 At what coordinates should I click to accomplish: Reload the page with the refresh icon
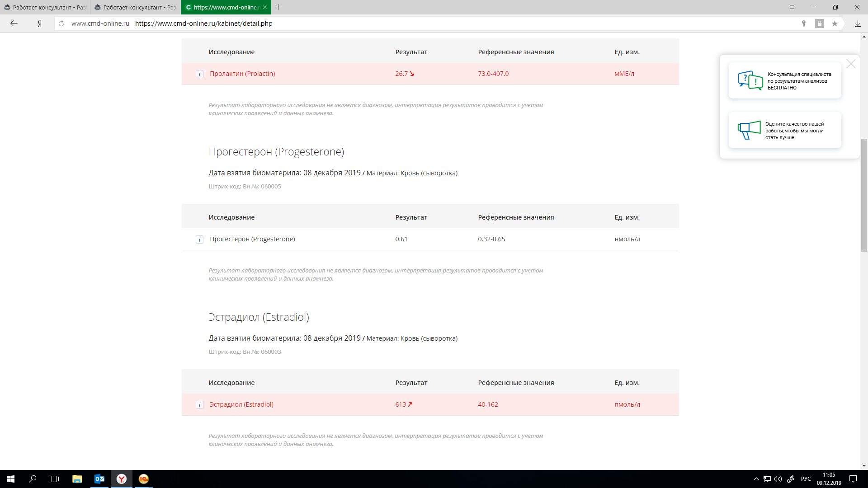click(x=61, y=23)
